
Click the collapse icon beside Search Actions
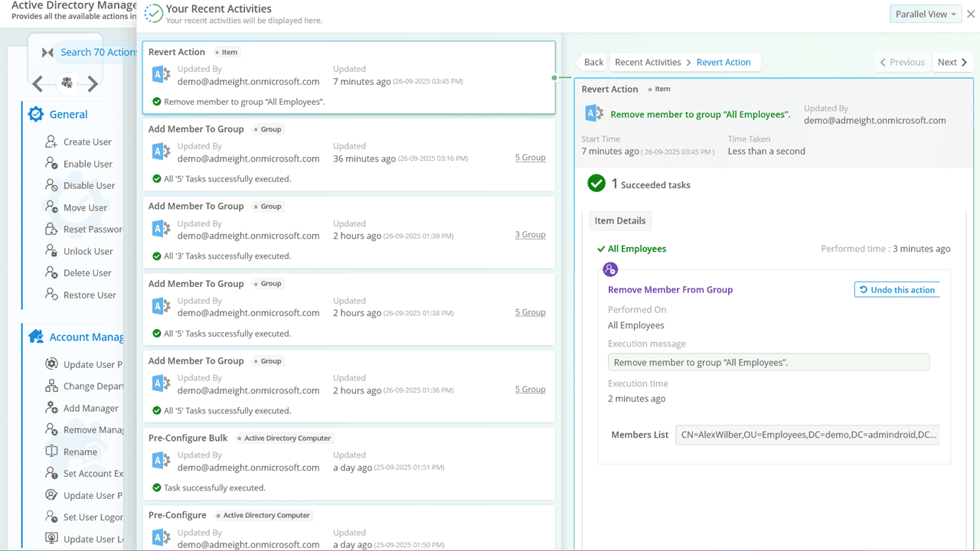click(47, 52)
